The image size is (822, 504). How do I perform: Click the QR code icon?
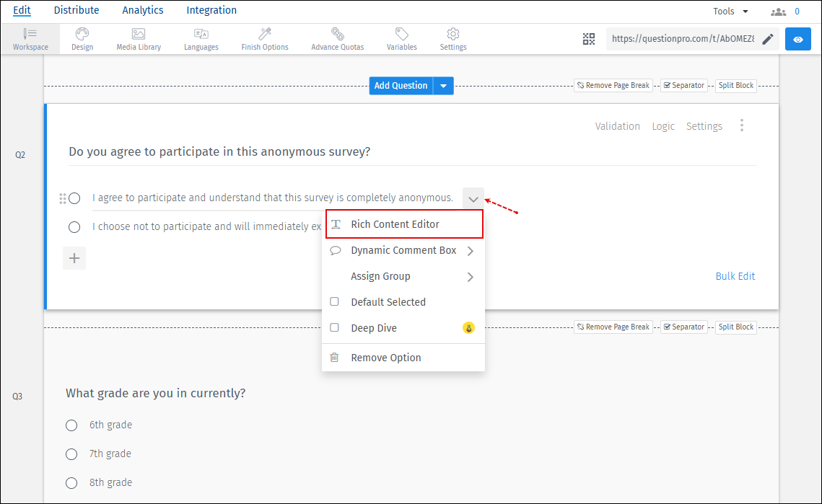(x=588, y=39)
